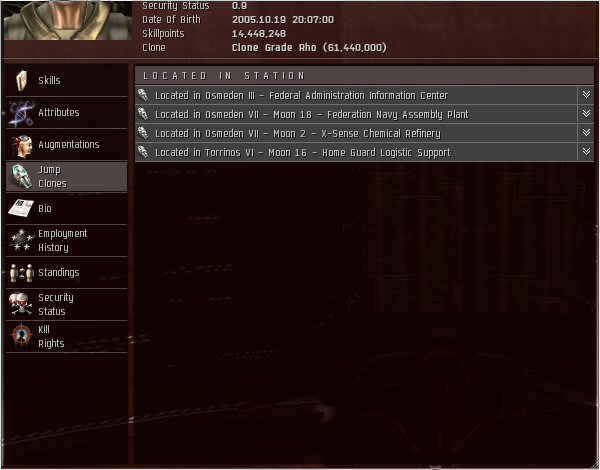The width and height of the screenshot is (600, 470).
Task: Click the Jump Clones pod icon
Action: pyautogui.click(x=22, y=176)
